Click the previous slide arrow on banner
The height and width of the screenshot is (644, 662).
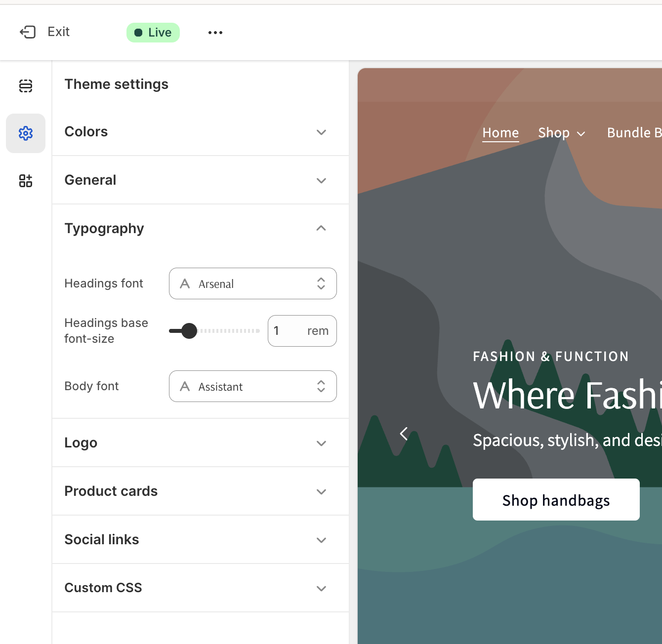click(404, 434)
